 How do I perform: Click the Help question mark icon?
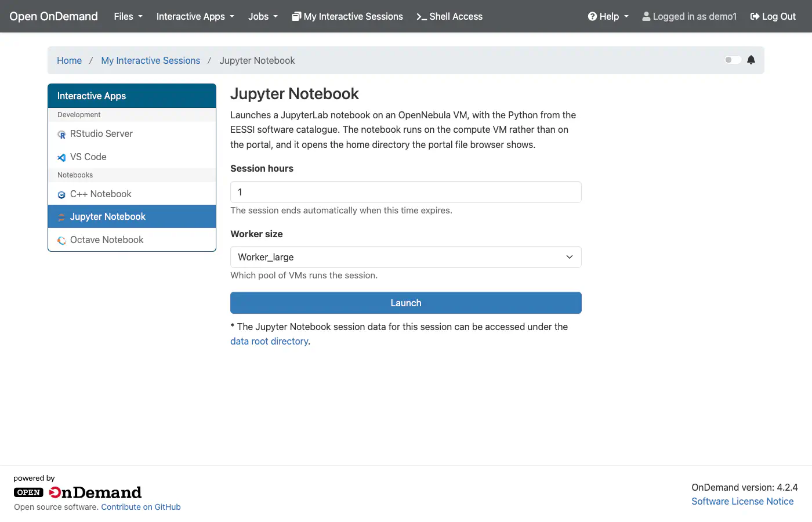(592, 16)
